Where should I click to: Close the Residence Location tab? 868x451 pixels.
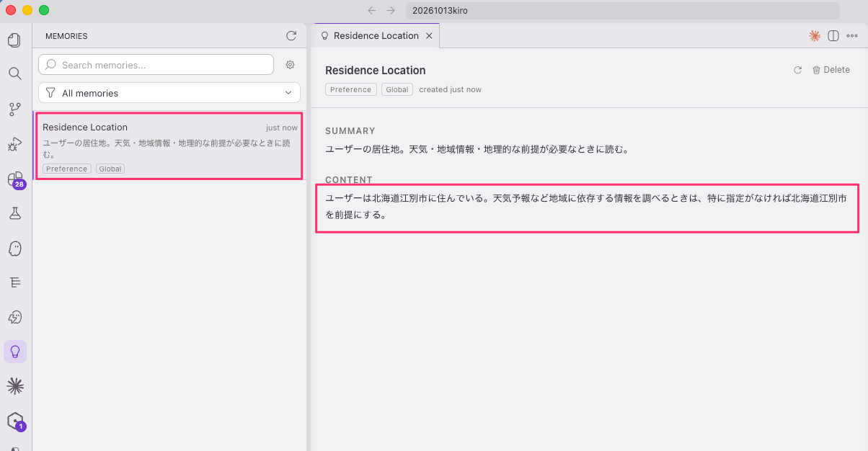pyautogui.click(x=429, y=35)
